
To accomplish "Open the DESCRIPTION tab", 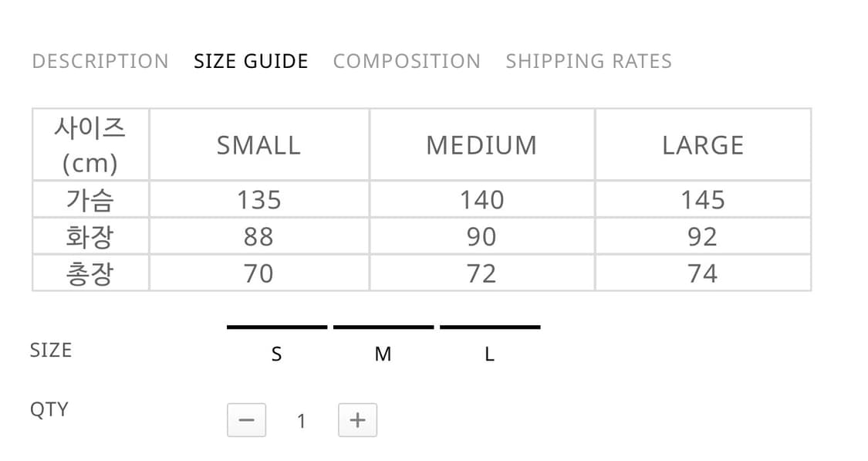I will [x=100, y=61].
